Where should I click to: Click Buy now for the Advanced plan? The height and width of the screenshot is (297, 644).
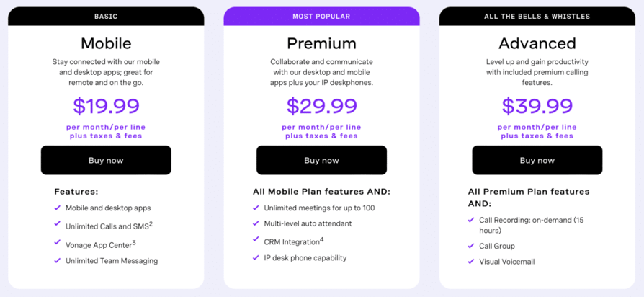tap(537, 160)
